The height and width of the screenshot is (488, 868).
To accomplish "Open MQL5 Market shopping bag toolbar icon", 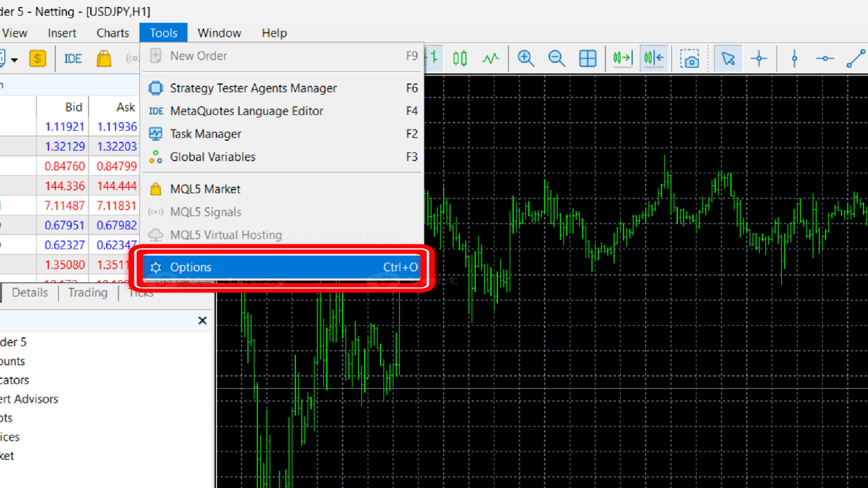I will point(104,58).
